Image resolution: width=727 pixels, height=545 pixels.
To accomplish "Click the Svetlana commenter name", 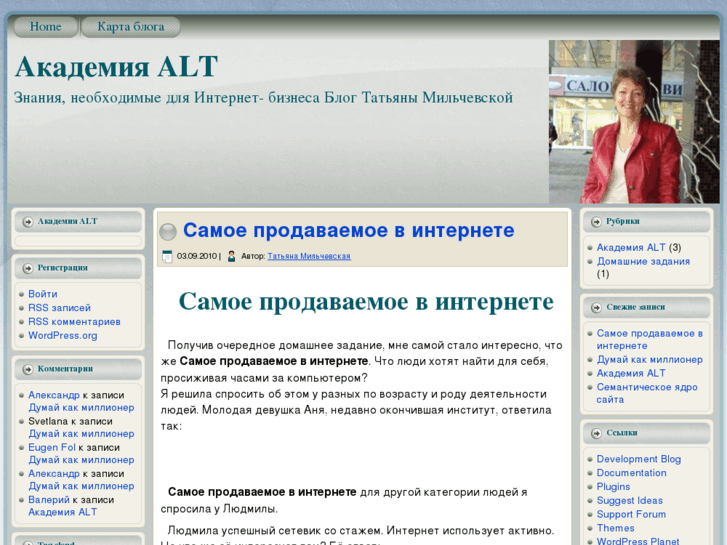I will [48, 422].
